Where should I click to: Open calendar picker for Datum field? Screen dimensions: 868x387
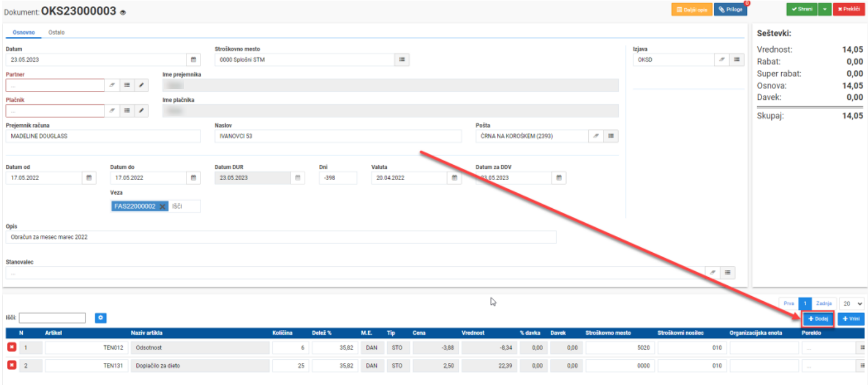pos(193,60)
